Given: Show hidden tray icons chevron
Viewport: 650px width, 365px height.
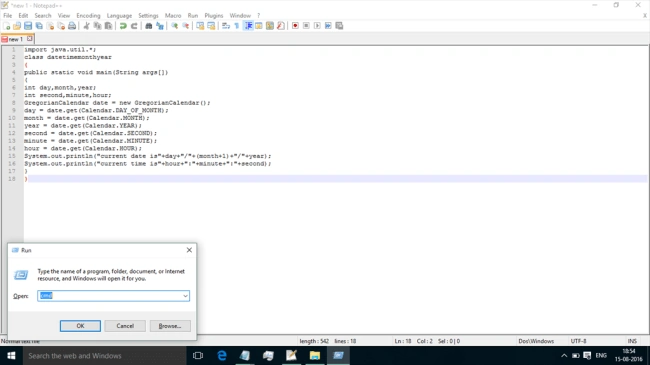Looking at the screenshot, I should (x=564, y=356).
